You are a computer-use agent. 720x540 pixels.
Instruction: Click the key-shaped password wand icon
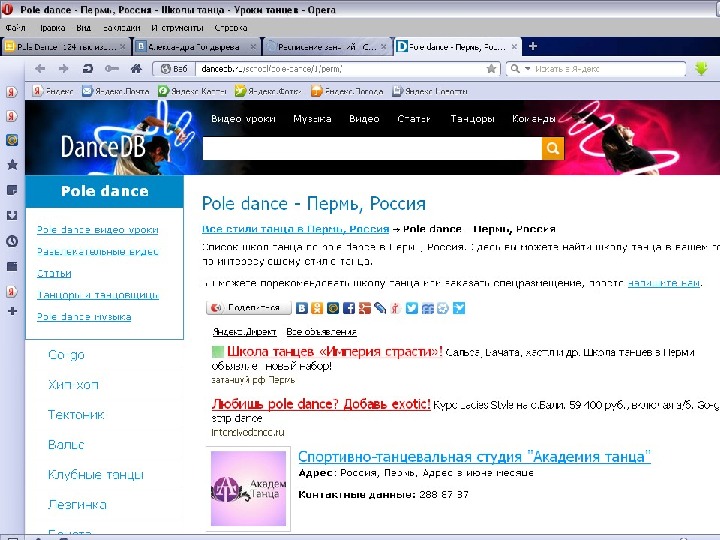(x=112, y=69)
